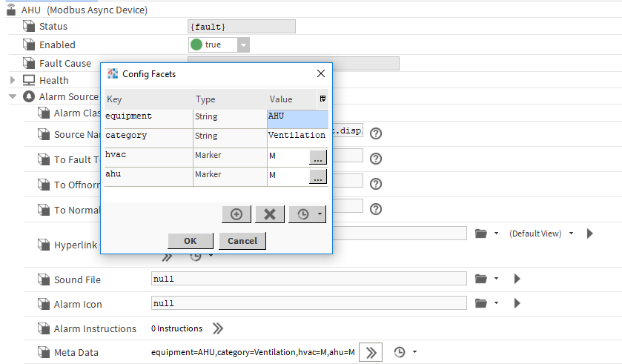The image size is (622, 364).
Task: Click the Meta Data edit facets arrow button
Action: [371, 352]
